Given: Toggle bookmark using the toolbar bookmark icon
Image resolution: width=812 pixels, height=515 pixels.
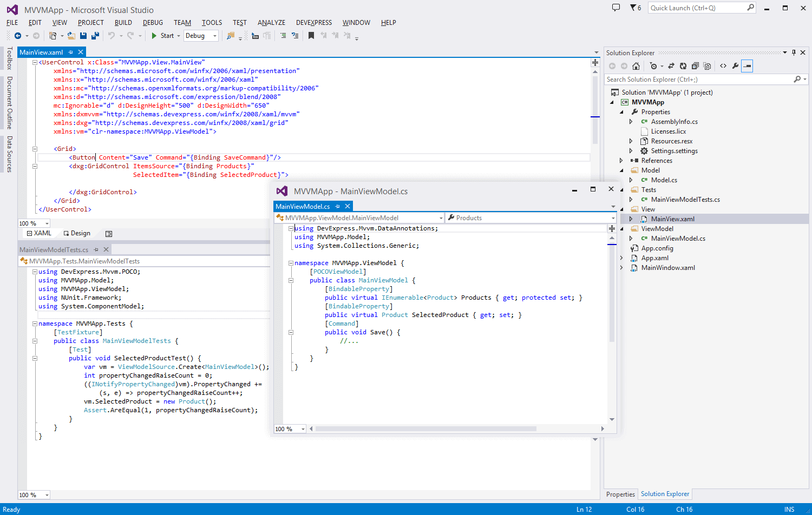Looking at the screenshot, I should (x=311, y=36).
